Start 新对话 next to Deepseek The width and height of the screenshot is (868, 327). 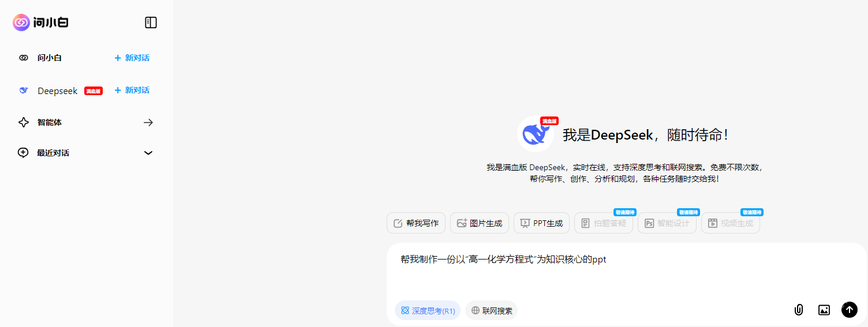coord(132,90)
